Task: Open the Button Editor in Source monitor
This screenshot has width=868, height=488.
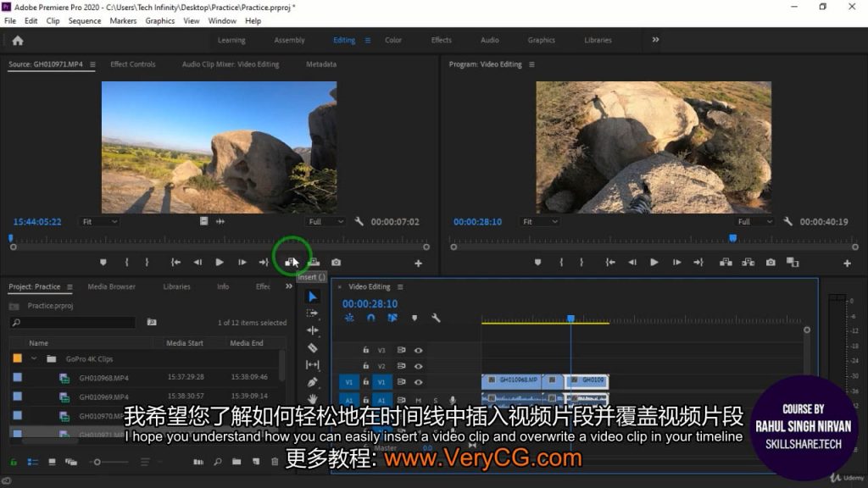Action: (419, 263)
